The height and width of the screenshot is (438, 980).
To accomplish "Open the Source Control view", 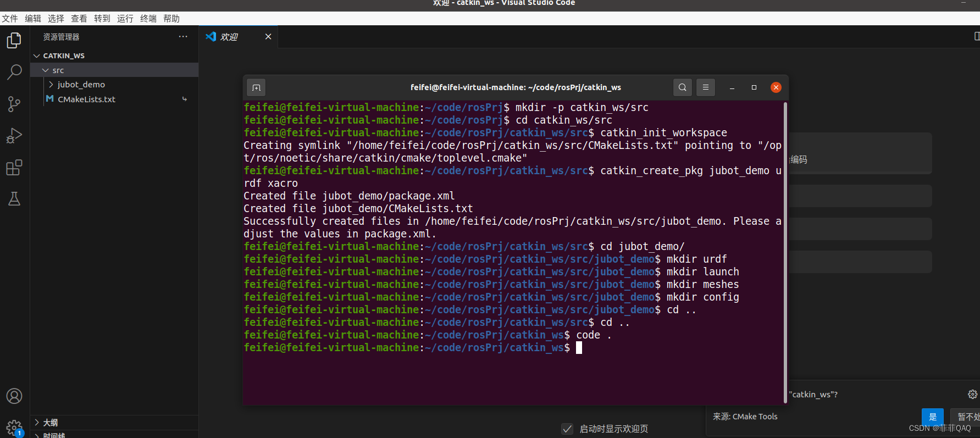I will [14, 104].
